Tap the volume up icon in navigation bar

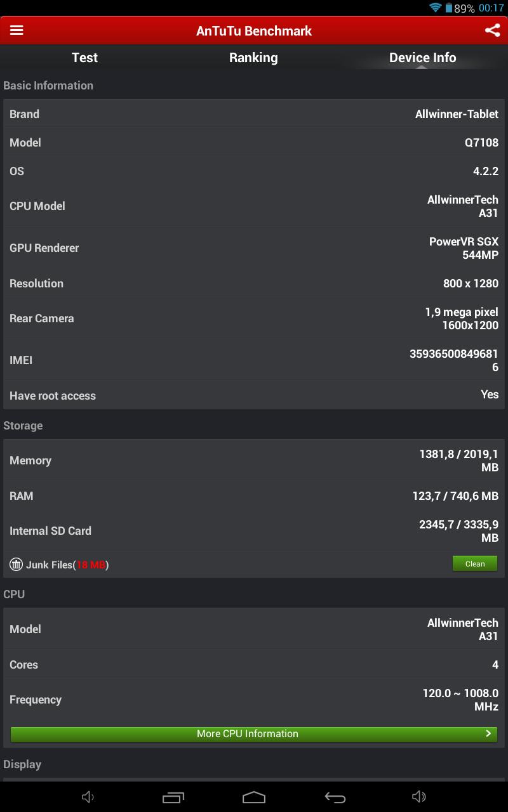click(419, 797)
